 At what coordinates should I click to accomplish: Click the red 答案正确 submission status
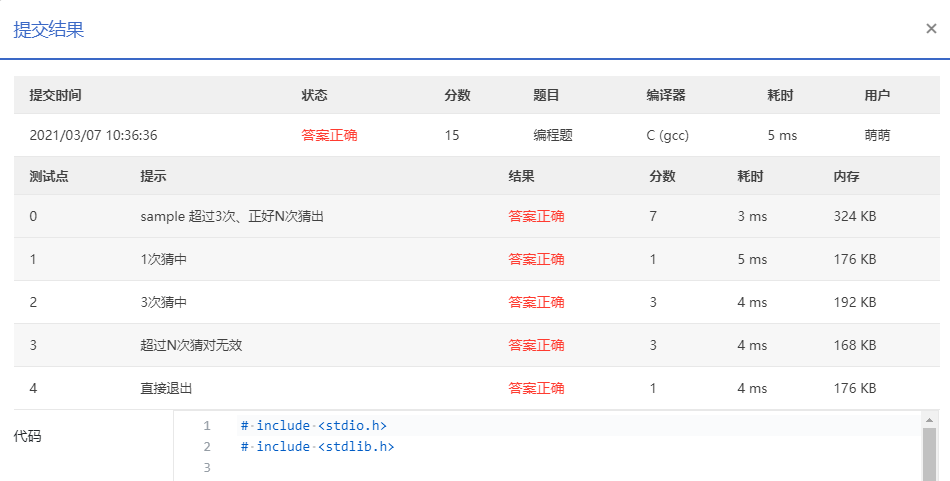coord(329,135)
